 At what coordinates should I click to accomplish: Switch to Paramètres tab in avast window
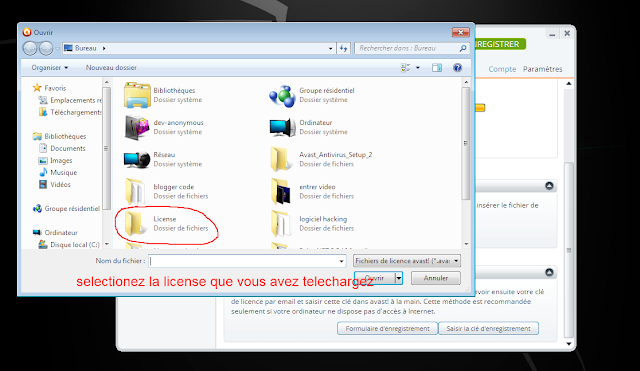(542, 69)
